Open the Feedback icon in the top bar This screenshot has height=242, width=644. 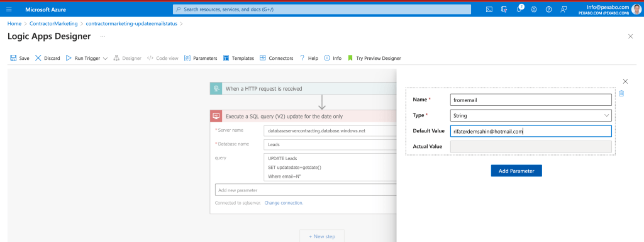click(x=563, y=9)
